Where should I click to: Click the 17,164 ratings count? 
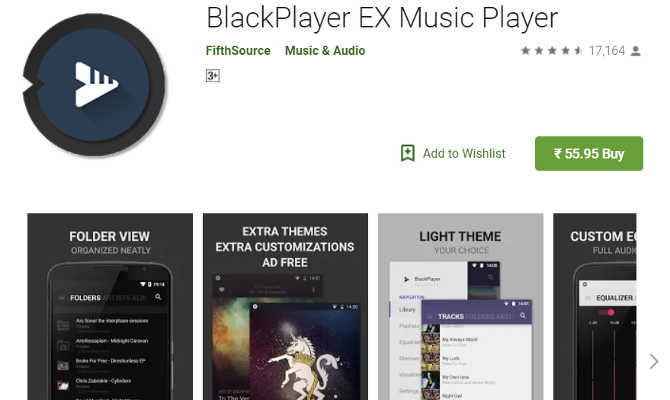pyautogui.click(x=607, y=51)
